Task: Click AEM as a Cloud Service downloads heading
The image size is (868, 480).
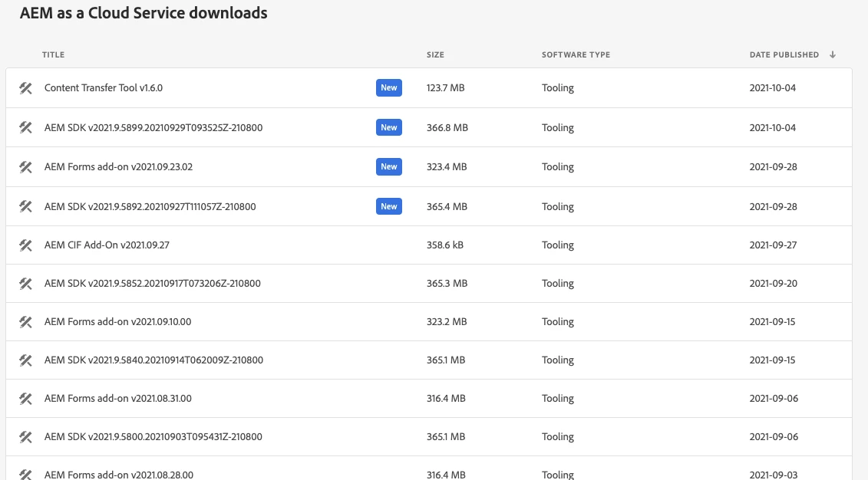Action: pyautogui.click(x=144, y=13)
